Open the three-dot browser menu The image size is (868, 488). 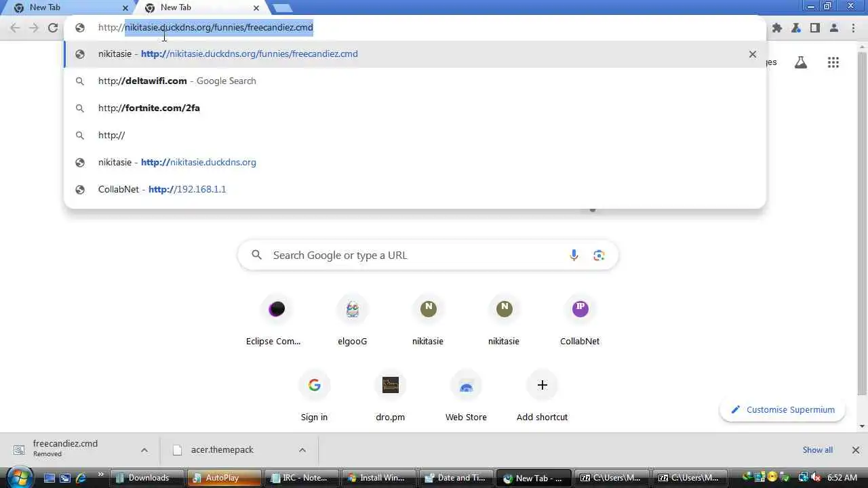[x=853, y=28]
